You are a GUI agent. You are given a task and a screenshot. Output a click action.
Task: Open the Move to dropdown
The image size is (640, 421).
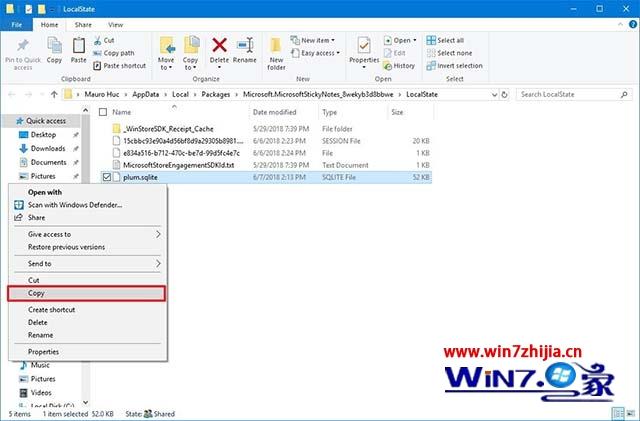pyautogui.click(x=167, y=68)
